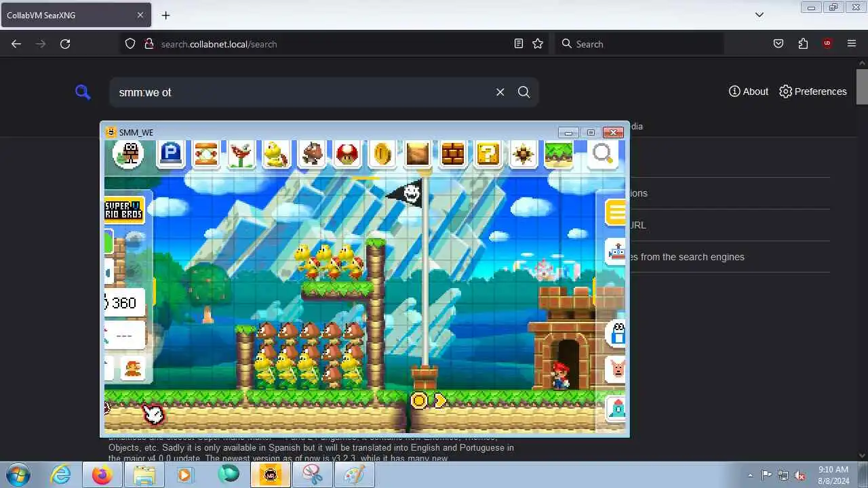868x488 pixels.
Task: Switch to the CollabVM SearXNG tab
Action: [76, 15]
